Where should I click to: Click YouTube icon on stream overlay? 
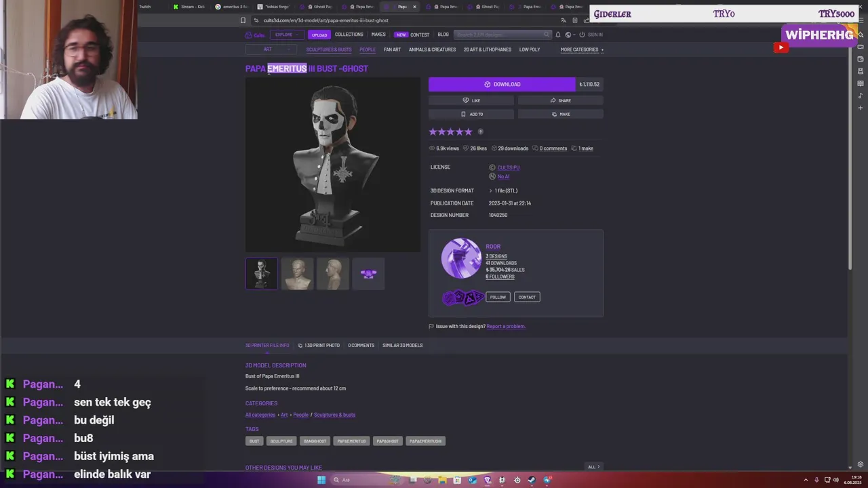pyautogui.click(x=781, y=47)
